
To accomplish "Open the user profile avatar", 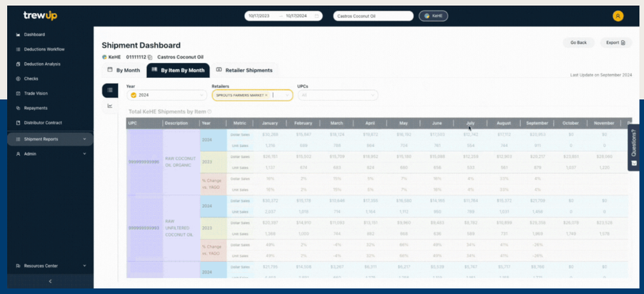I will tap(618, 16).
